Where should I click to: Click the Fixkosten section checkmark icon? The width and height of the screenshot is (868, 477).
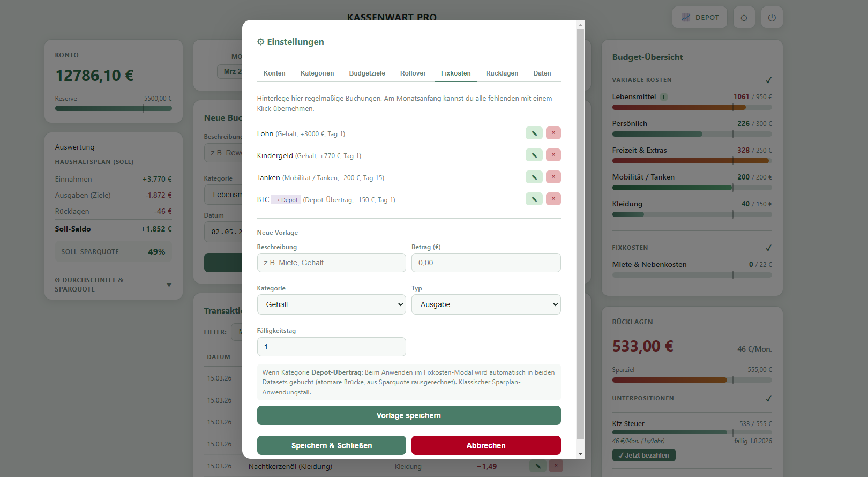point(768,248)
